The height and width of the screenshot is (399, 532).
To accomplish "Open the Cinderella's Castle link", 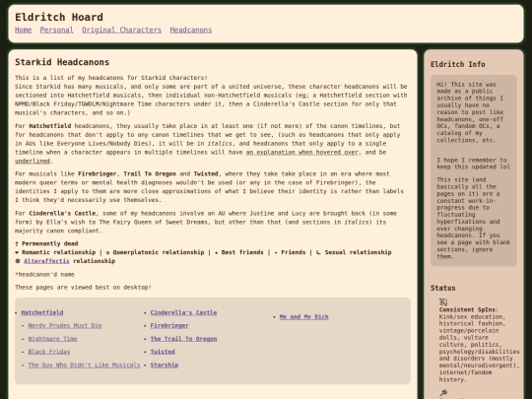I will pyautogui.click(x=183, y=312).
